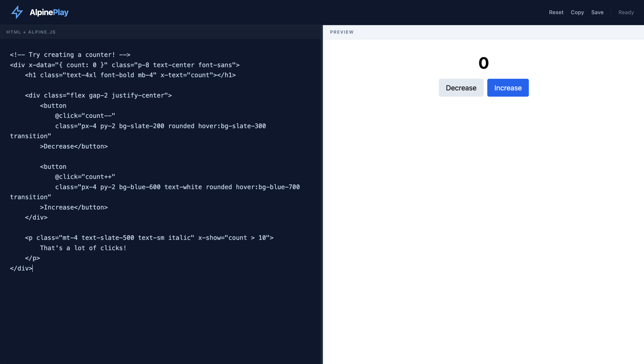Click the @click="count++" code line
Viewport: 644px width, 364px height.
[85, 177]
